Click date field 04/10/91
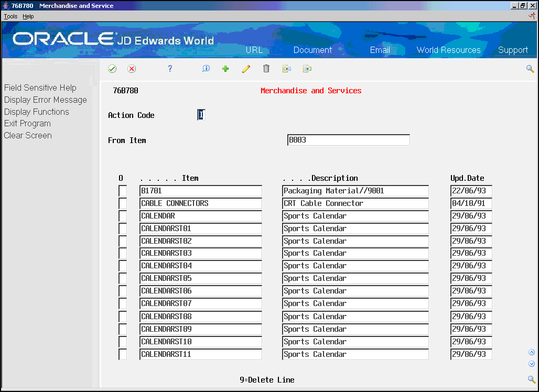Image resolution: width=539 pixels, height=392 pixels. click(x=471, y=203)
